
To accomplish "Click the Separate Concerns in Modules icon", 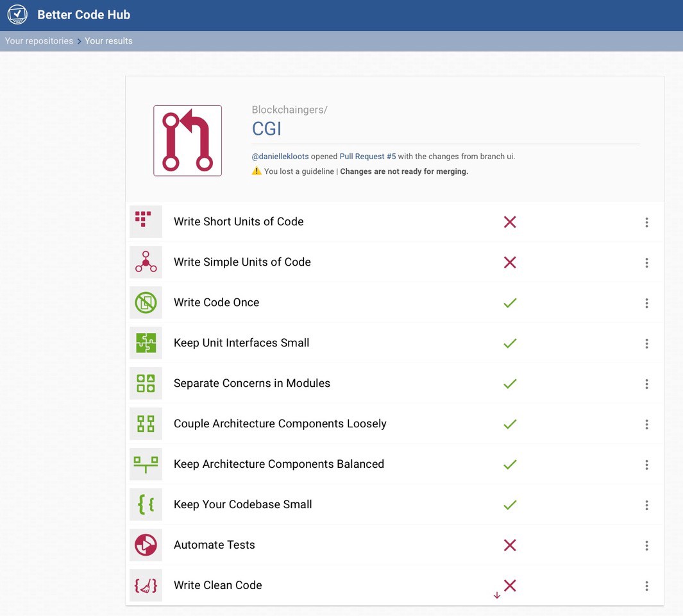I will [x=146, y=383].
